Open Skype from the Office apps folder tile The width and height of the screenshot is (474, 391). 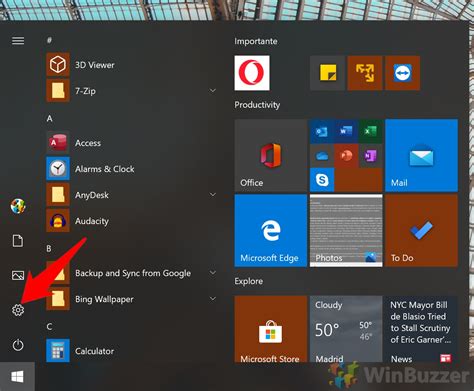tap(322, 180)
